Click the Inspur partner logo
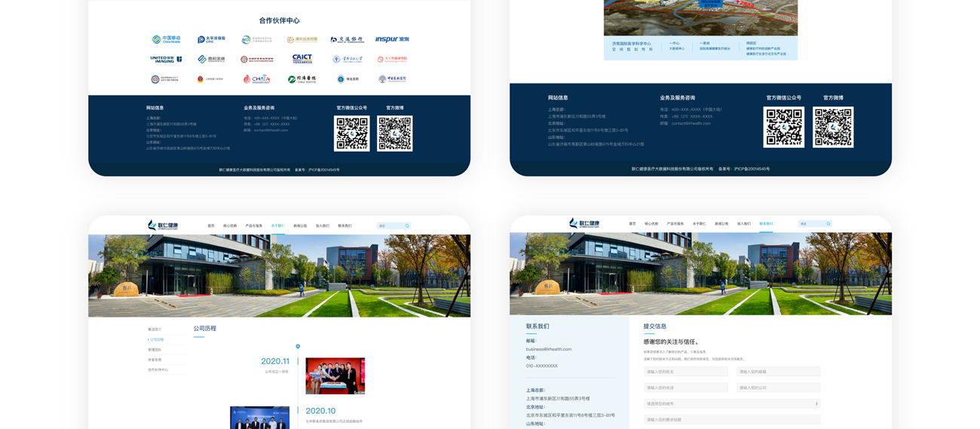Viewport: 980px width, 429px height. click(392, 39)
